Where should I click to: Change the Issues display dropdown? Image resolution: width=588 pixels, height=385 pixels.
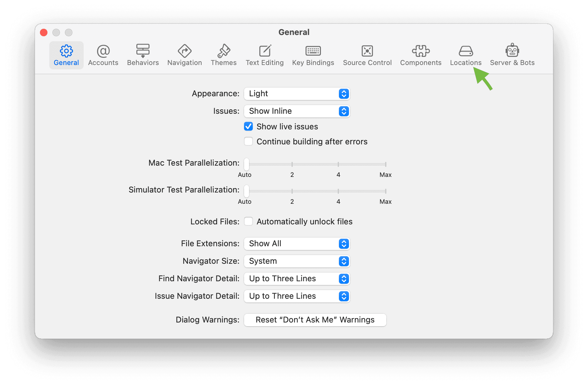click(x=296, y=111)
